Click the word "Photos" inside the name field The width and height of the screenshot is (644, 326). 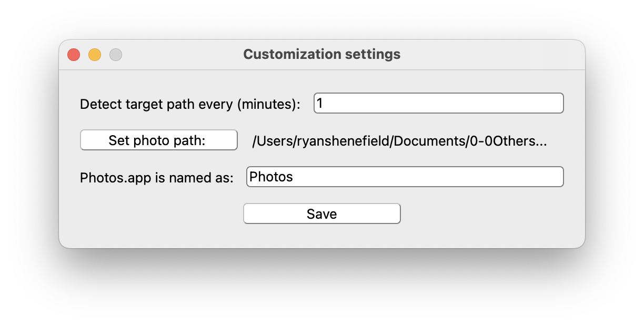click(x=271, y=177)
